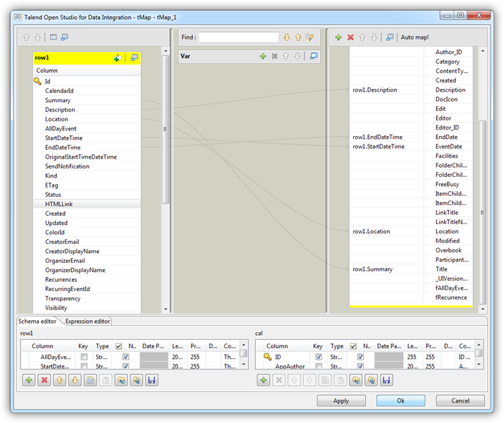
Task: Click inside the Find search field
Action: (x=238, y=37)
